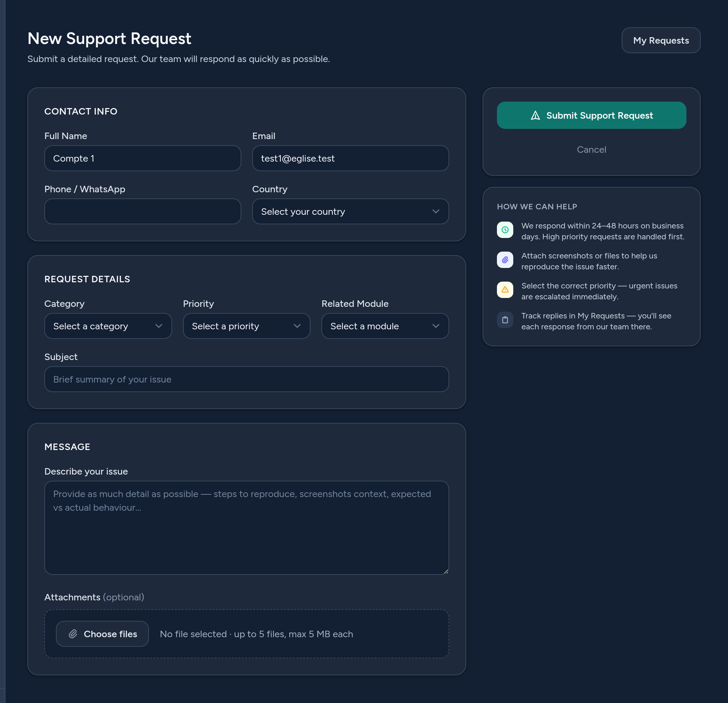This screenshot has height=703, width=728.
Task: Click the Country dropdown chevron arrow
Action: click(436, 211)
